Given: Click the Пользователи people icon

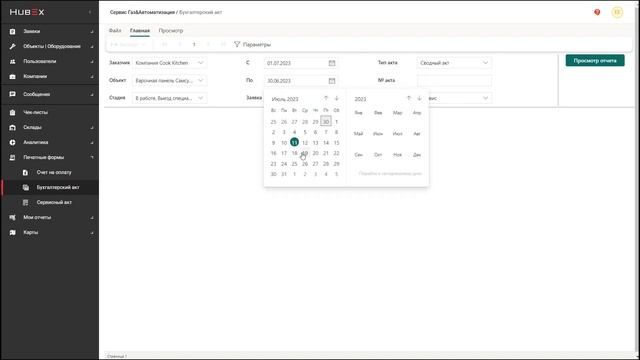Looking at the screenshot, I should pos(12,62).
